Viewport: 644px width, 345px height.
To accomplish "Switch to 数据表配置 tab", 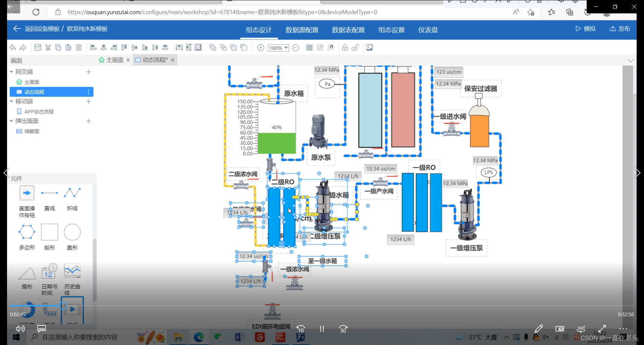I will click(348, 30).
